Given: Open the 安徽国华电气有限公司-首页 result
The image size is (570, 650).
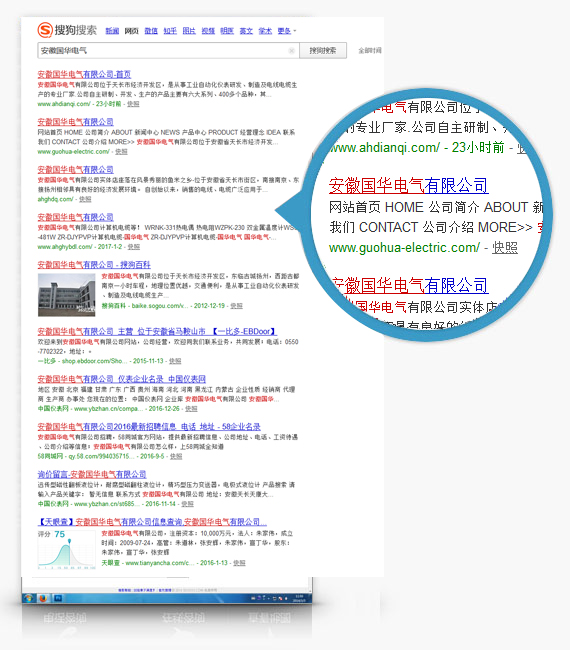Looking at the screenshot, I should click(x=84, y=74).
